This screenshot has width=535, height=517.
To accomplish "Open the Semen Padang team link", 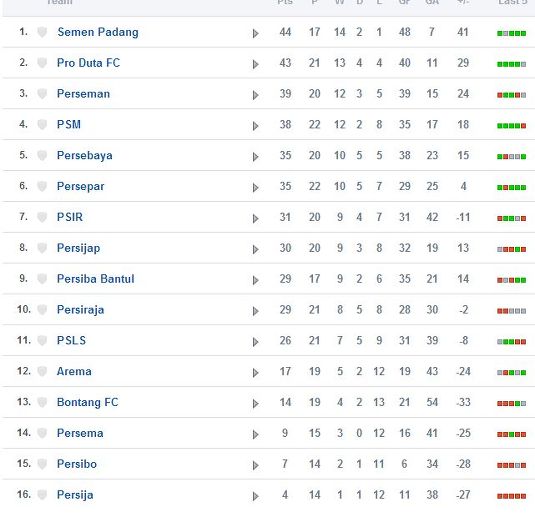I will 98,32.
